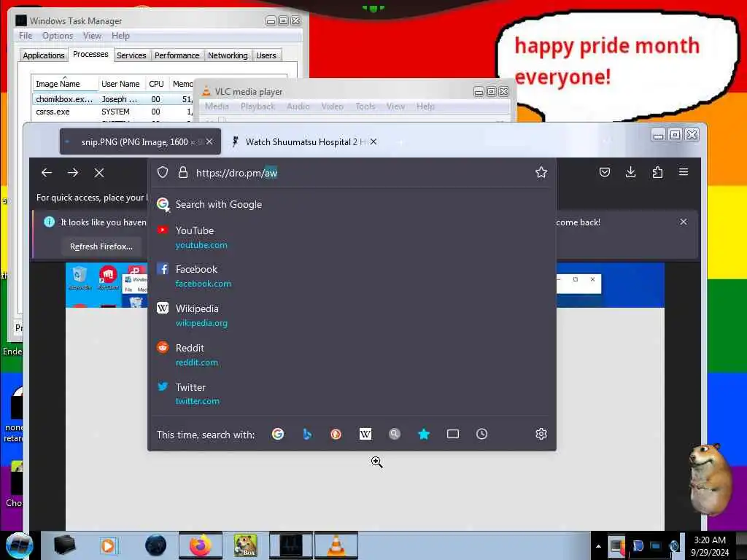Image resolution: width=747 pixels, height=560 pixels.
Task: Sort processes by User Name column
Action: coord(120,84)
